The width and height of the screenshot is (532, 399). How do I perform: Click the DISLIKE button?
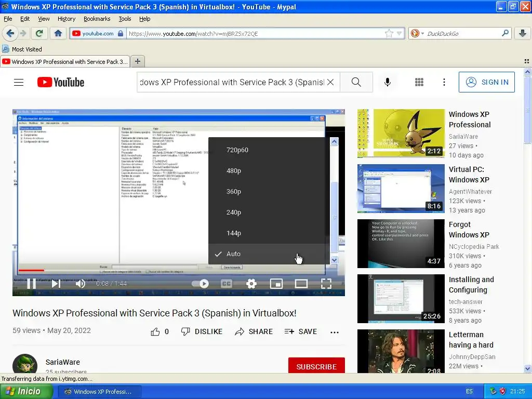(202, 331)
